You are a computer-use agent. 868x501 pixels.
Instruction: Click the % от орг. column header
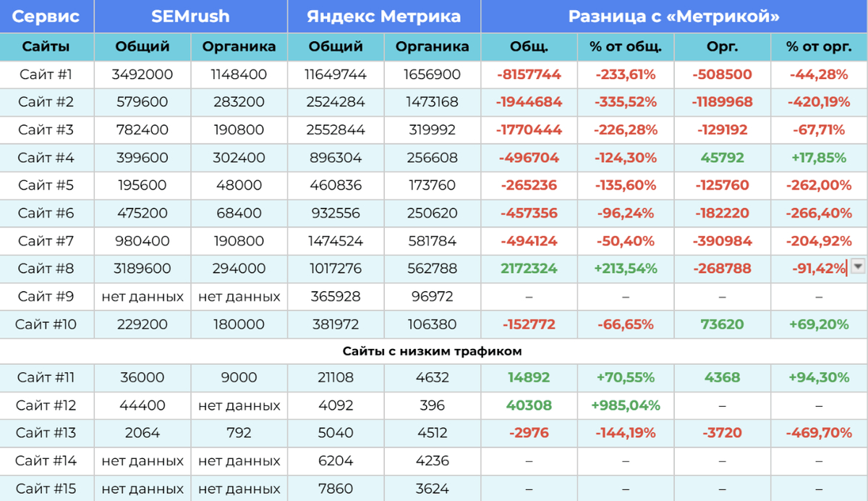819,47
